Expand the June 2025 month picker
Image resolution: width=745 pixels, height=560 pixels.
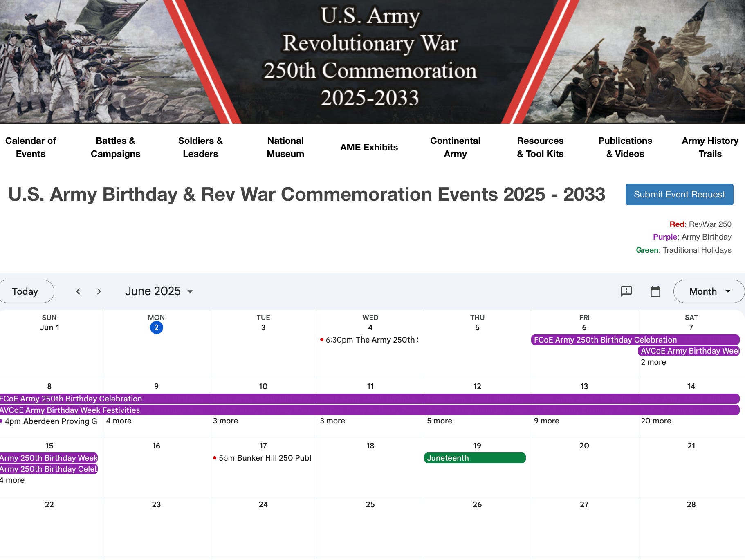(159, 291)
